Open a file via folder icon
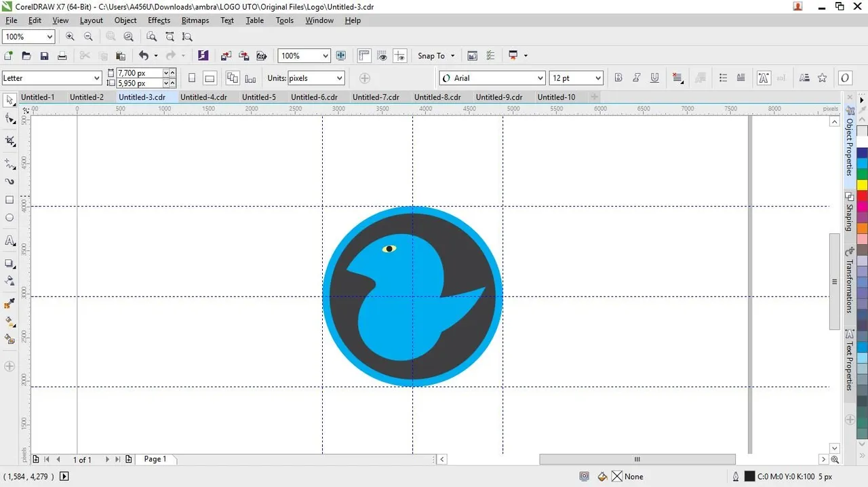 pos(26,56)
